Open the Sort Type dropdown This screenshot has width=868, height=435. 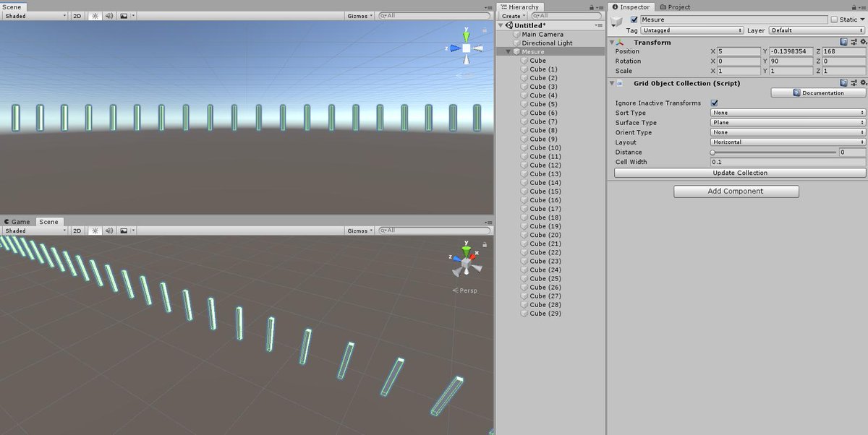(788, 113)
